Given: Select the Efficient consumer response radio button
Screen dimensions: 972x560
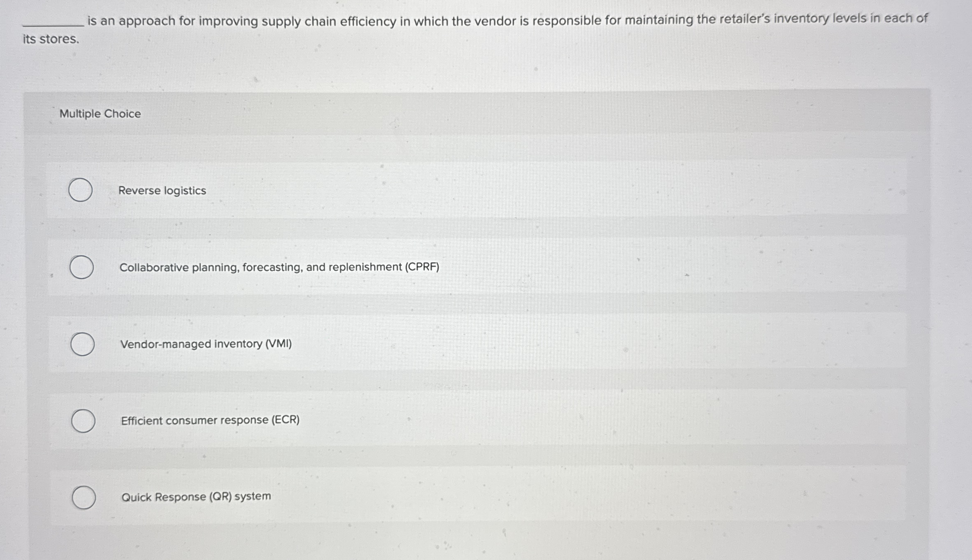Looking at the screenshot, I should 84,421.
